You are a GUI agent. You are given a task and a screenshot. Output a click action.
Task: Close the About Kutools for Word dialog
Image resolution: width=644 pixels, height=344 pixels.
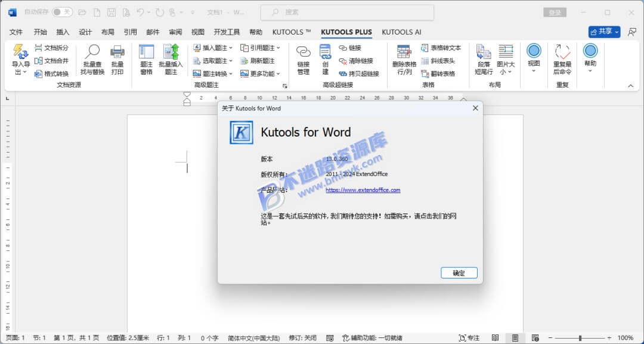475,109
